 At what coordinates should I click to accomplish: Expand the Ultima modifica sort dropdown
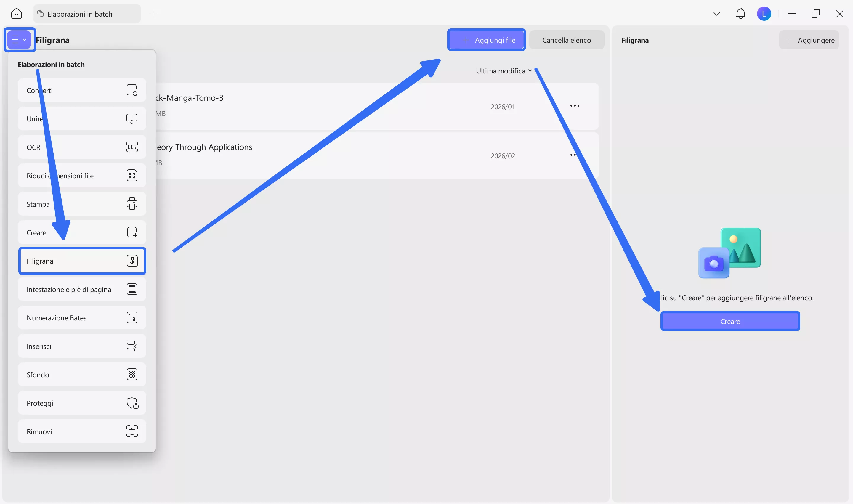click(504, 71)
